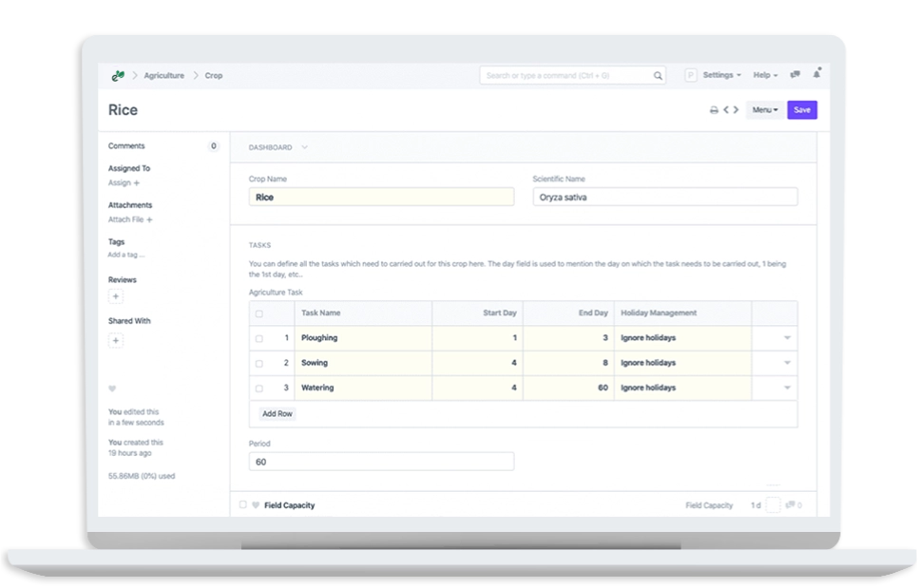Viewport: 918px width, 588px height.
Task: Open the ERPNext home leaf logo
Action: tap(118, 75)
